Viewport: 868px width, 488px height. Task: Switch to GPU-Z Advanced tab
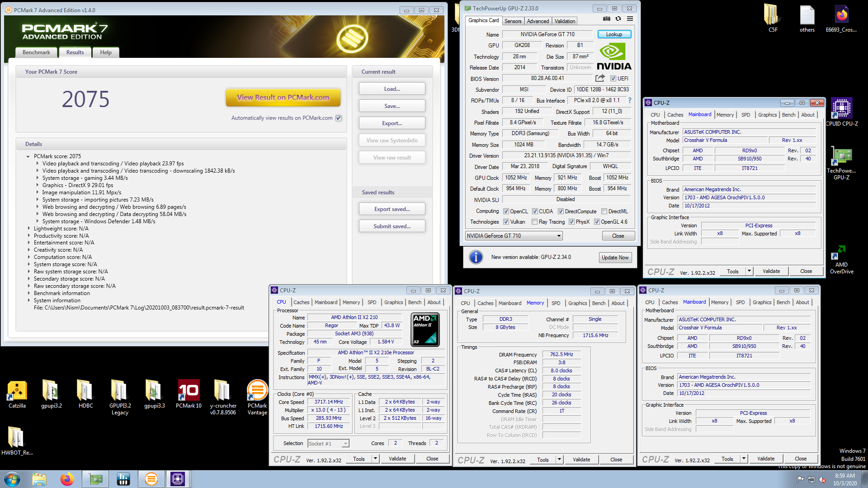pos(538,21)
